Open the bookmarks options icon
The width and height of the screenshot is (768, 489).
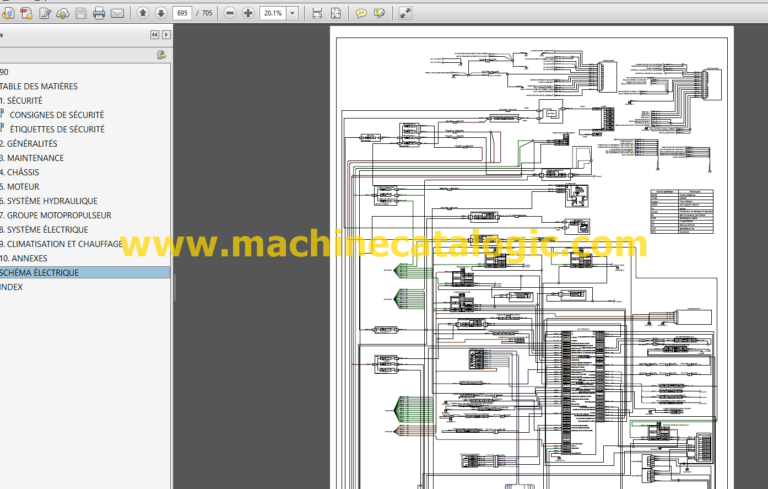(x=161, y=55)
